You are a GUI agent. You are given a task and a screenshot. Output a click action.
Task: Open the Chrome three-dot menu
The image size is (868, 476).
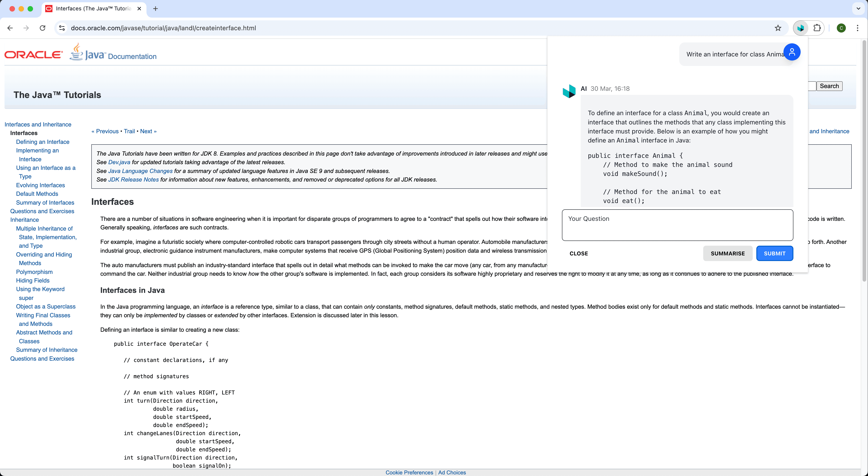click(x=858, y=28)
